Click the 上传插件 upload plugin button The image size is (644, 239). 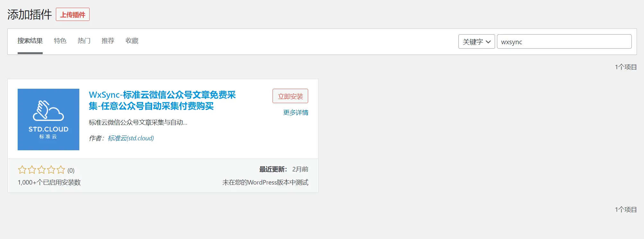coord(73,14)
